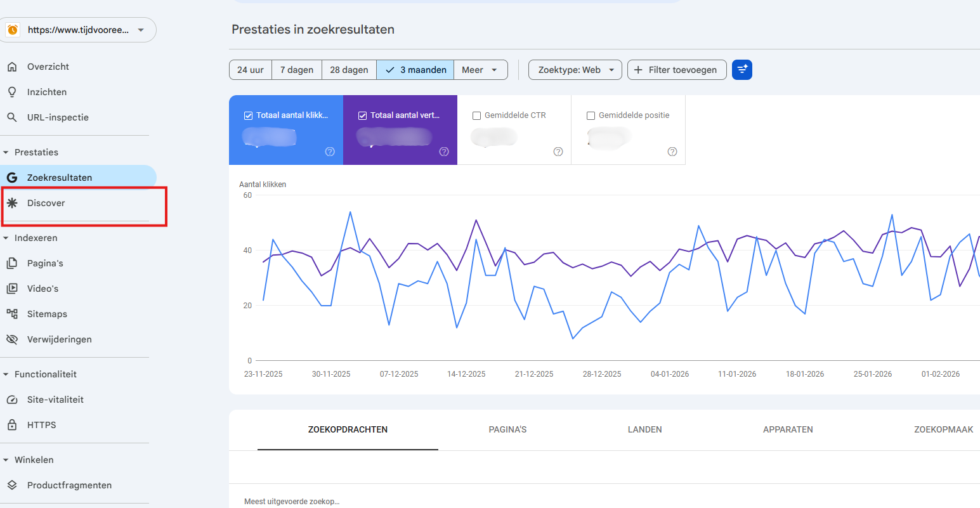Open Verwijderingen using the crossed-eye icon
Viewport: 980px width, 508px height.
click(13, 339)
